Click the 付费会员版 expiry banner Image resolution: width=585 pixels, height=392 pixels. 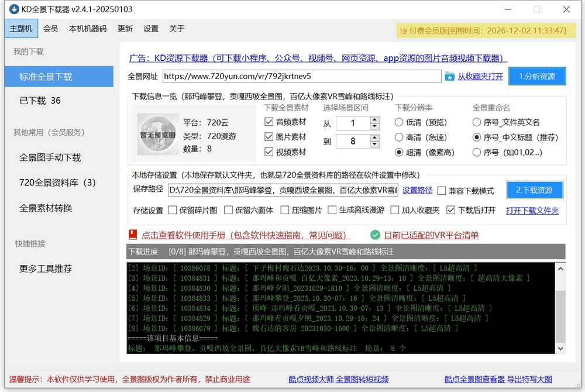point(487,30)
